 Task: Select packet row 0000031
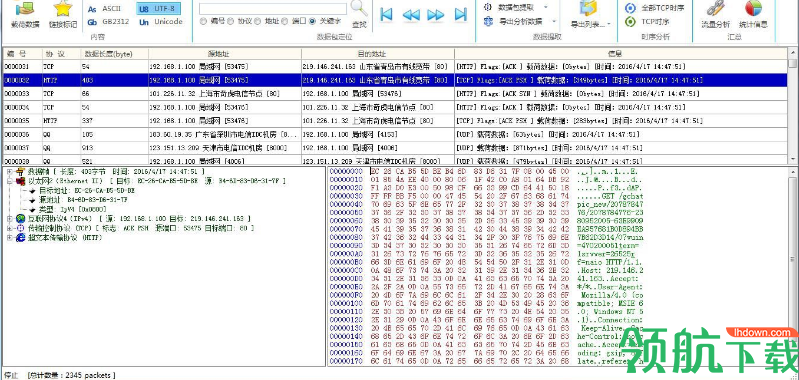(x=395, y=66)
